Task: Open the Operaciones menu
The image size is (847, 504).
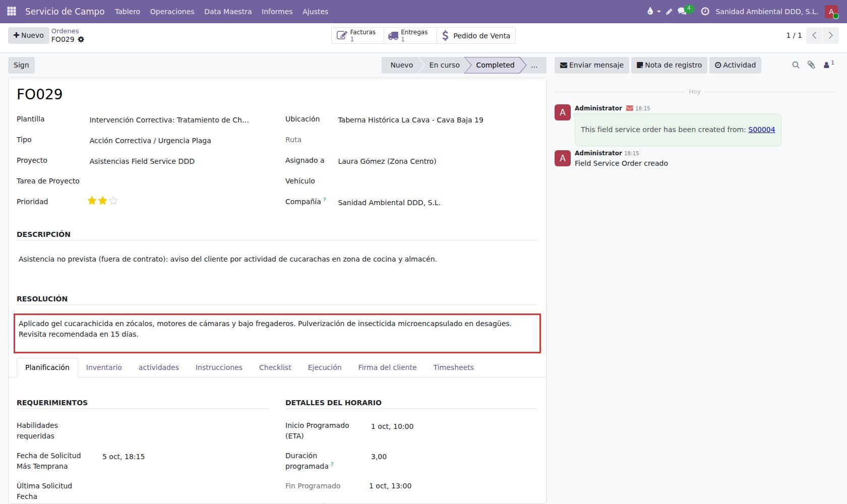Action: (x=172, y=12)
